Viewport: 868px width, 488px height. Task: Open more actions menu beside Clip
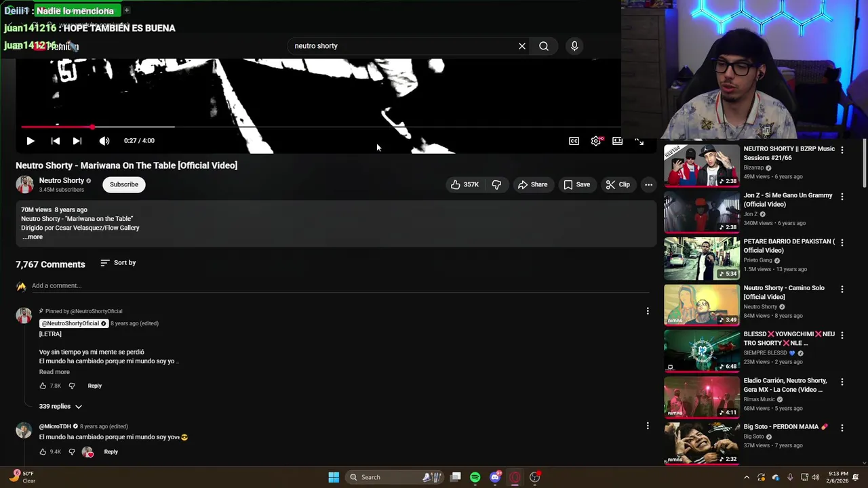[648, 184]
